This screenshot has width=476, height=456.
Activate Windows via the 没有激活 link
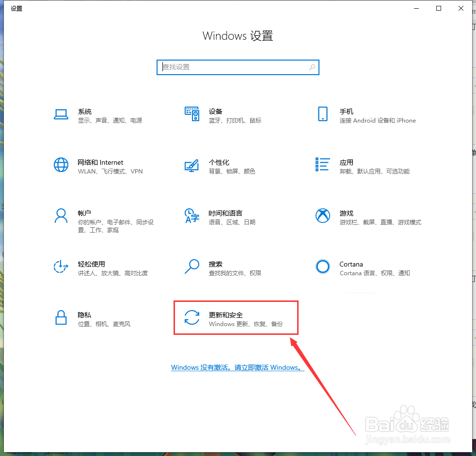(x=238, y=367)
